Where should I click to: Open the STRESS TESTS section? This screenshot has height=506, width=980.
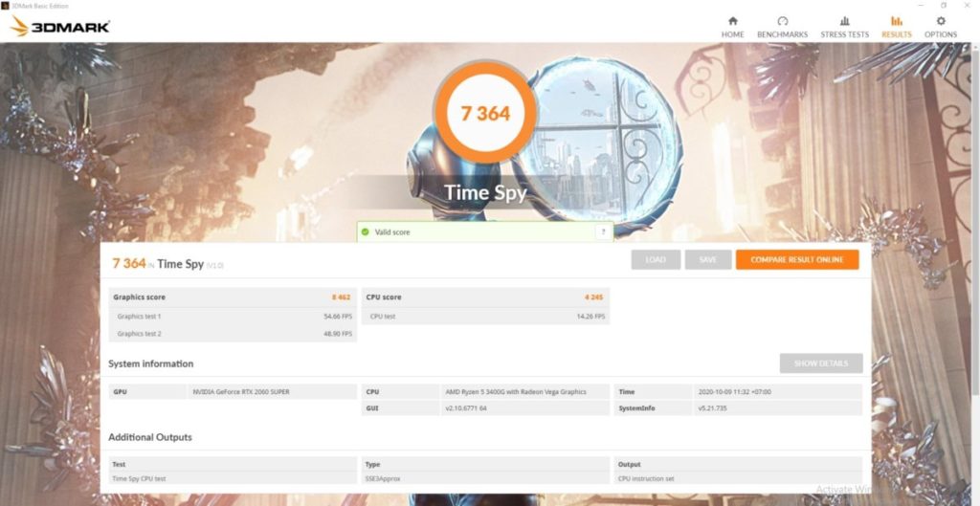pyautogui.click(x=844, y=28)
